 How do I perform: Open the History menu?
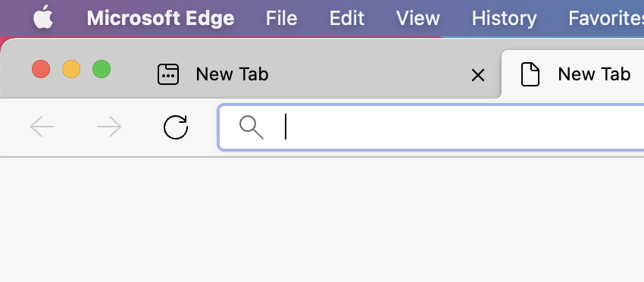click(x=504, y=18)
